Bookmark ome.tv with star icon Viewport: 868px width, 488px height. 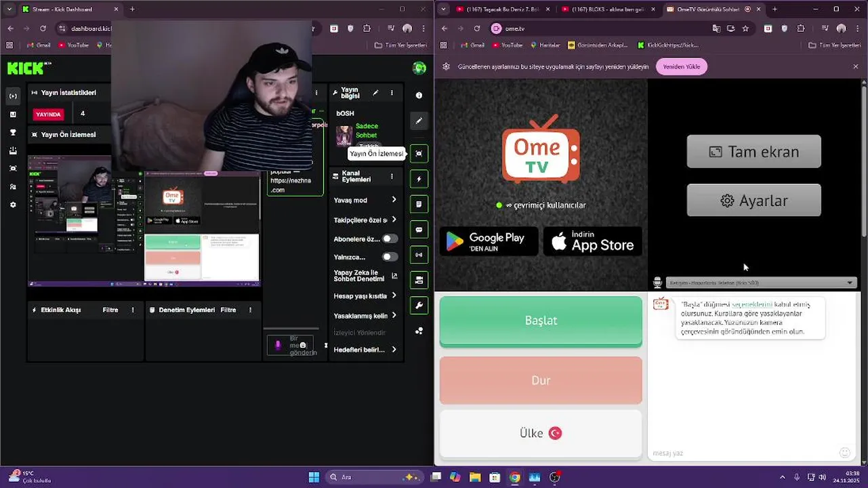(x=745, y=28)
